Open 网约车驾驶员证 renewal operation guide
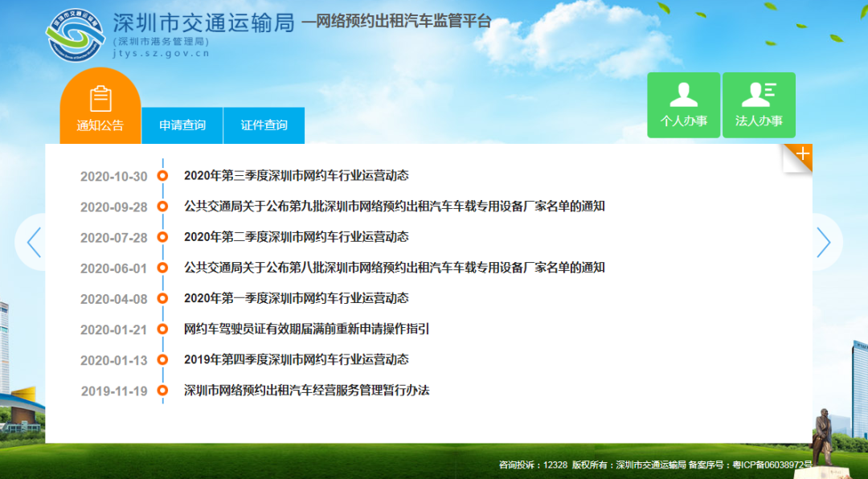Viewport: 868px width, 479px height. point(306,329)
